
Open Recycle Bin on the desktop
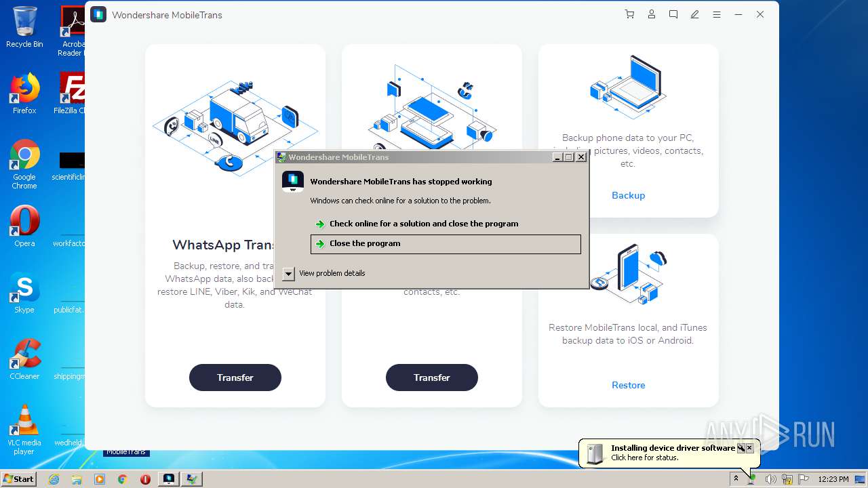click(x=24, y=27)
